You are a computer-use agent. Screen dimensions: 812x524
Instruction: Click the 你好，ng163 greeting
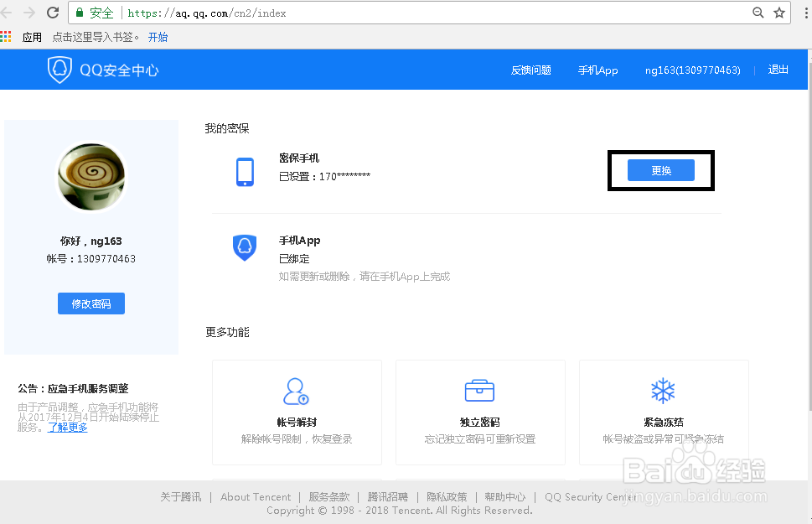91,241
